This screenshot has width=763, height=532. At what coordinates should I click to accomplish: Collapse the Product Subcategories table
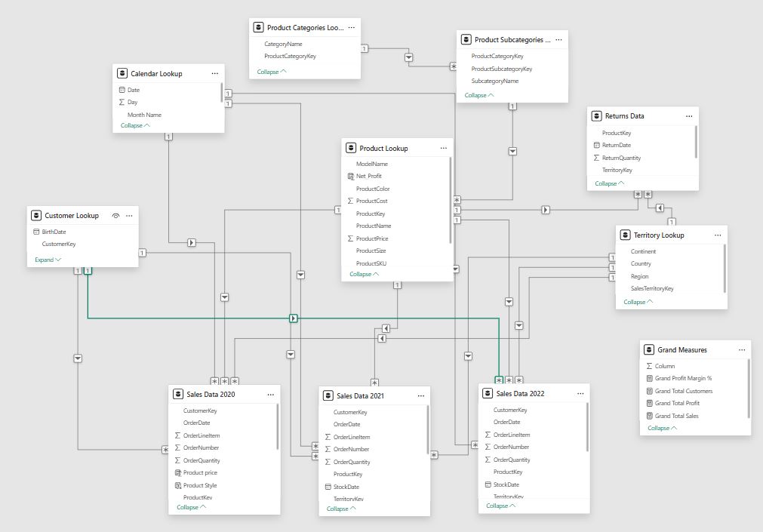(x=479, y=95)
